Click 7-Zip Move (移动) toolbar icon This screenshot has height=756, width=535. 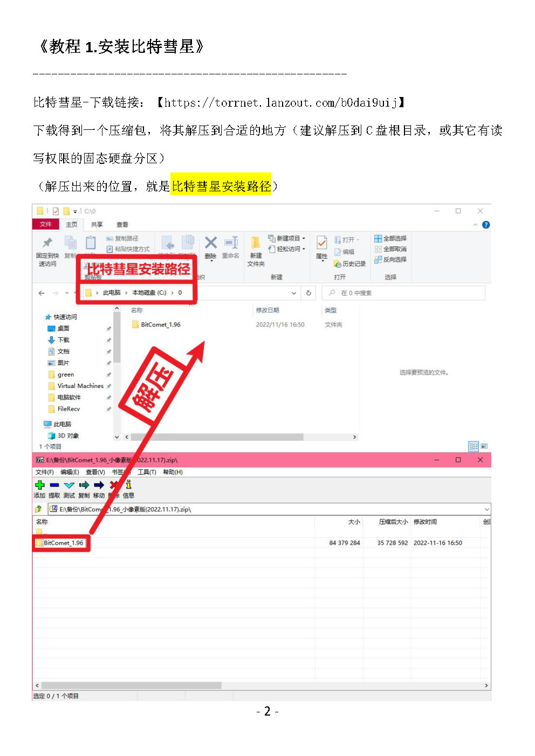pyautogui.click(x=99, y=485)
